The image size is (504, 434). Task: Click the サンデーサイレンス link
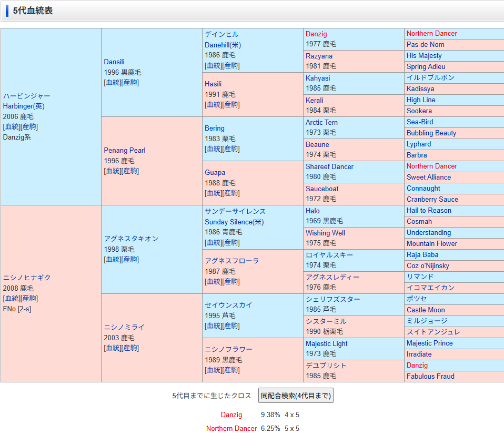235,211
